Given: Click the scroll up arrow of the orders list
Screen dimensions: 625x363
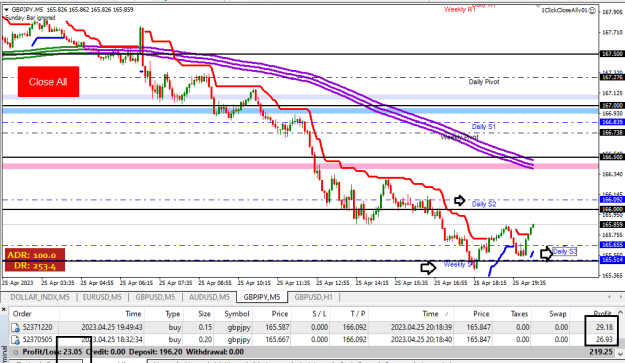Looking at the screenshot, I should point(621,312).
